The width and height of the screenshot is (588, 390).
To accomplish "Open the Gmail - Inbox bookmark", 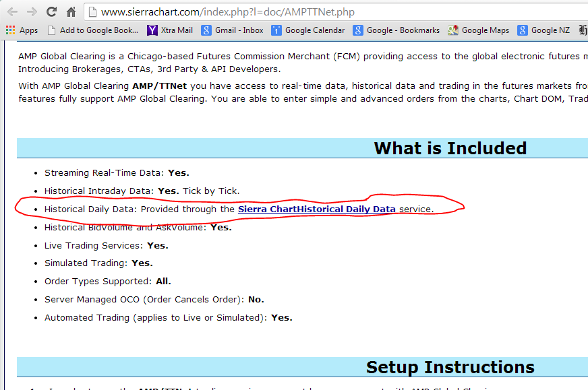I will 232,30.
